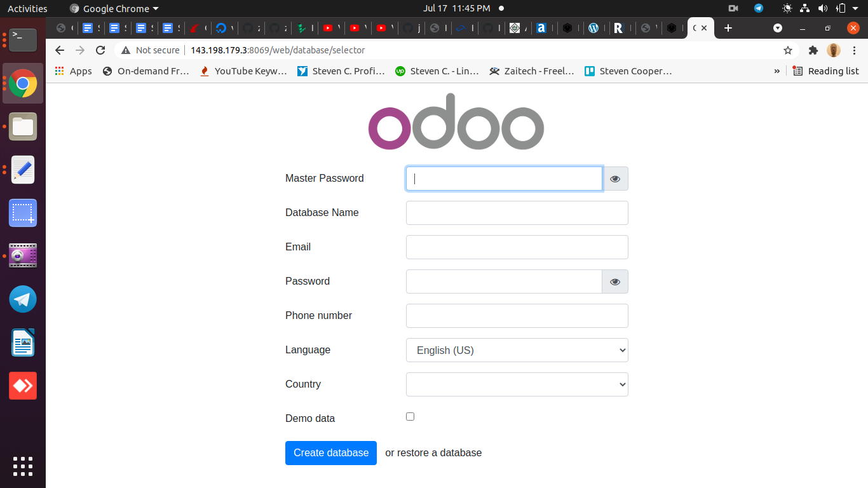Viewport: 868px width, 488px height.
Task: Open Telegram from the dock
Action: tap(23, 299)
